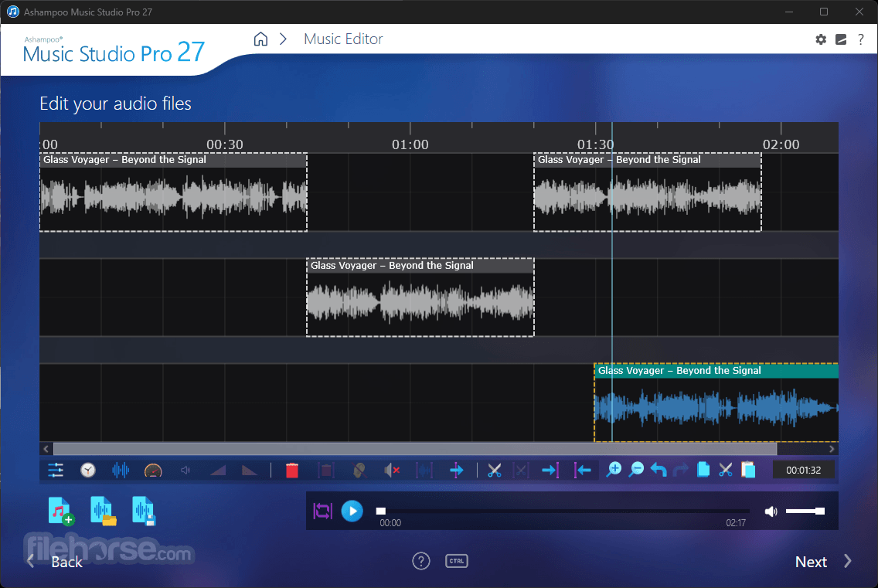The height and width of the screenshot is (588, 878).
Task: Open settings with the gear icon
Action: tap(820, 39)
